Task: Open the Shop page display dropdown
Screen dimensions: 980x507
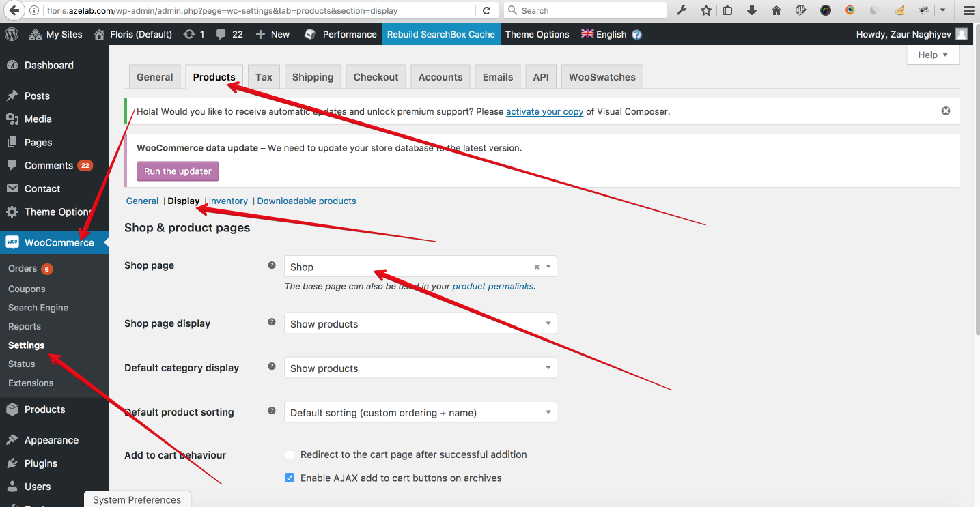Action: (x=421, y=323)
